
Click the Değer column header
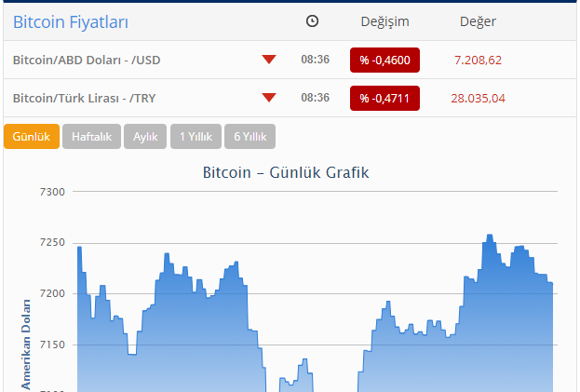coord(478,21)
